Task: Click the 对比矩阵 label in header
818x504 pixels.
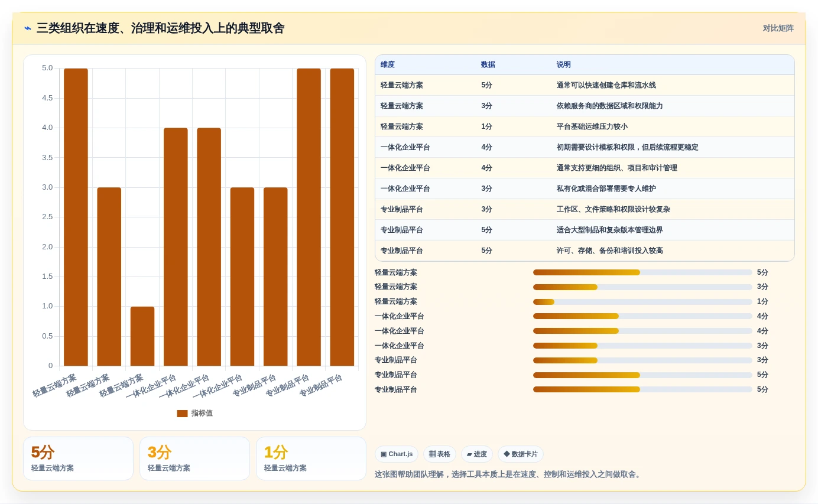Action: point(778,28)
